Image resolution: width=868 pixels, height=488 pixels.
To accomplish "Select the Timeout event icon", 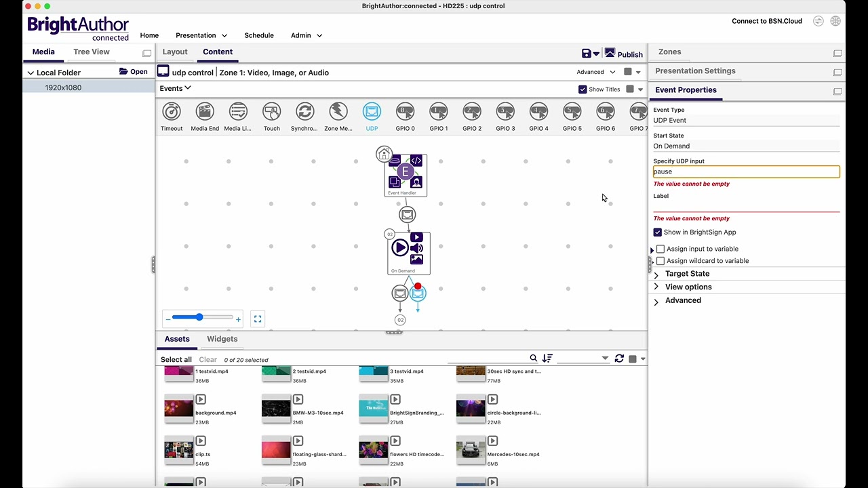I will (172, 112).
